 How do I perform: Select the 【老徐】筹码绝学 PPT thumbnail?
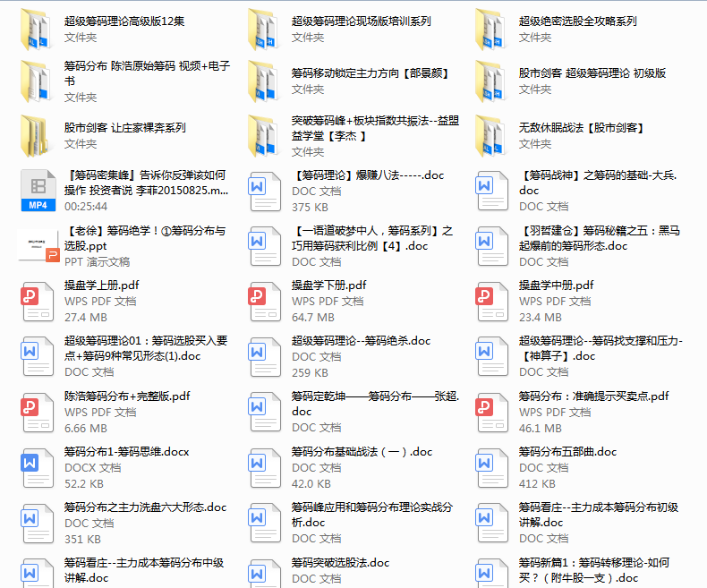[x=37, y=245]
